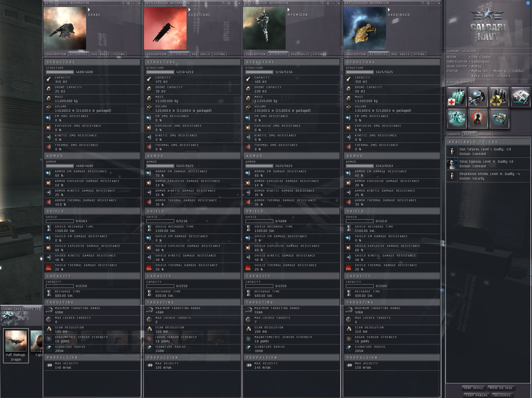Viewport: 532px width, 398px height.
Task: Click Myrmidon's Max Locked Targets icon
Action: (x=248, y=320)
